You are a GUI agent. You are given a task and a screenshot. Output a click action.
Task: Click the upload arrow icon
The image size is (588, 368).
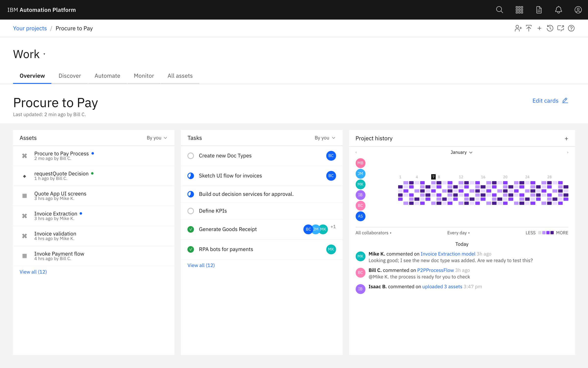(529, 28)
